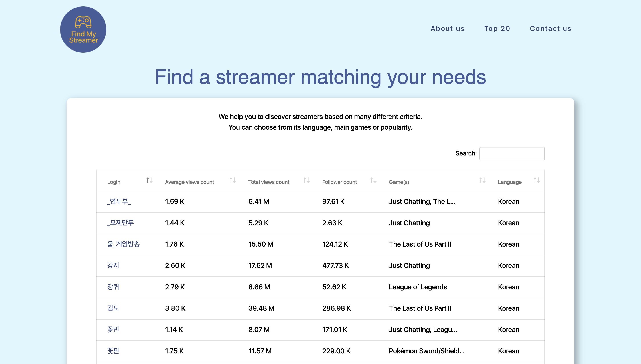Open the 강지 streamer profile
The width and height of the screenshot is (641, 364).
(x=113, y=266)
